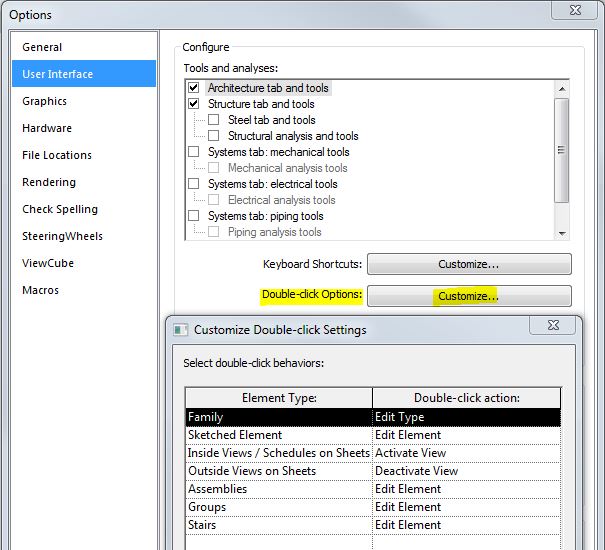Select the Family element type row
605x550 pixels.
tap(279, 417)
